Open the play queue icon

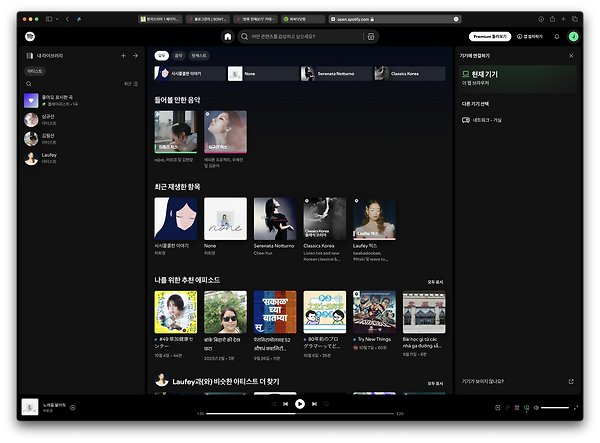(x=517, y=408)
